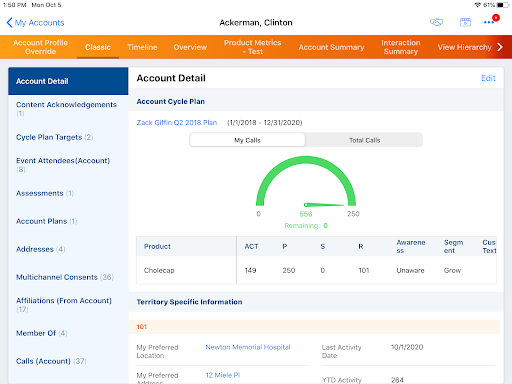The image size is (512, 384).
Task: Open the Account Summary tab
Action: [331, 47]
